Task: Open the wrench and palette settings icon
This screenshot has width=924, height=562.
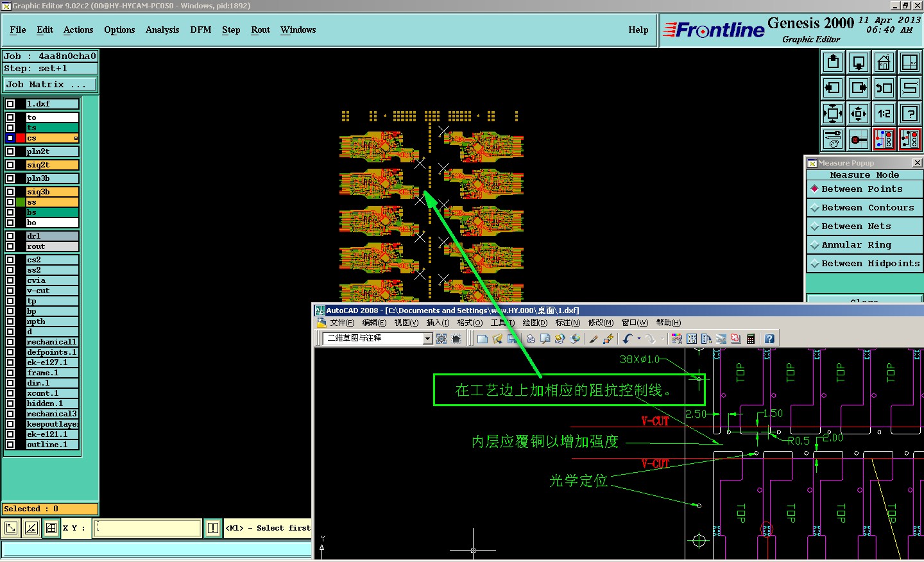Action: (833, 139)
